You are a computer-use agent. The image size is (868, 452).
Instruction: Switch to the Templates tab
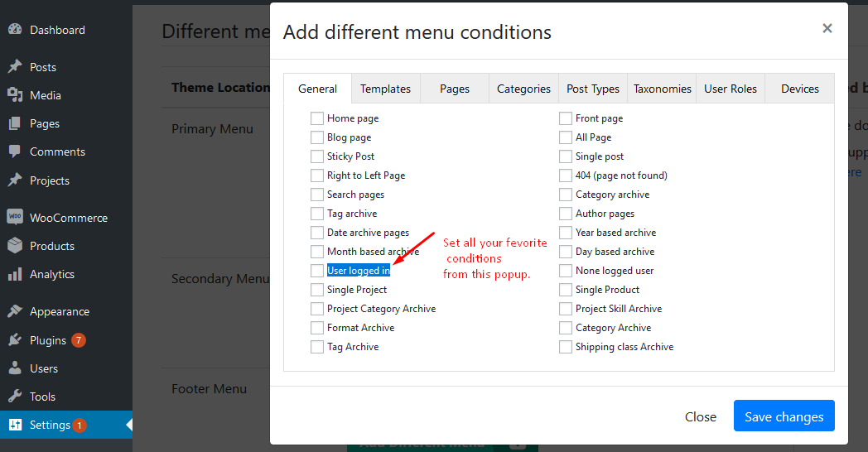[386, 89]
